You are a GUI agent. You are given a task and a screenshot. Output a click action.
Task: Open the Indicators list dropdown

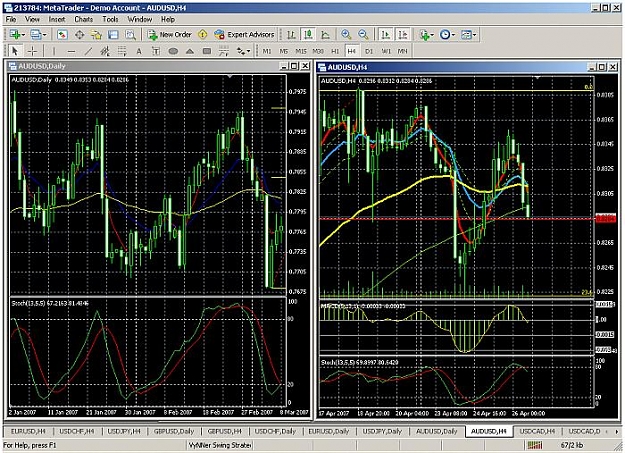(x=426, y=35)
